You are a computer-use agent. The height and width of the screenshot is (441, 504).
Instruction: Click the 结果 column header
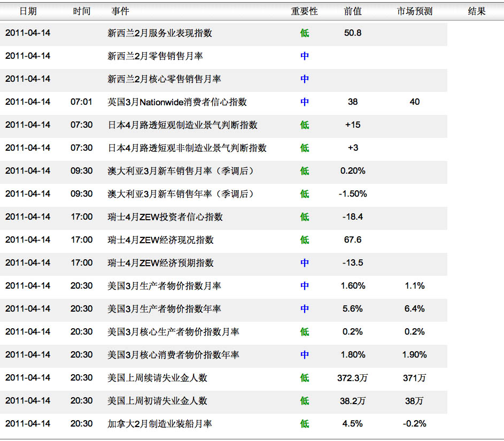tap(476, 11)
